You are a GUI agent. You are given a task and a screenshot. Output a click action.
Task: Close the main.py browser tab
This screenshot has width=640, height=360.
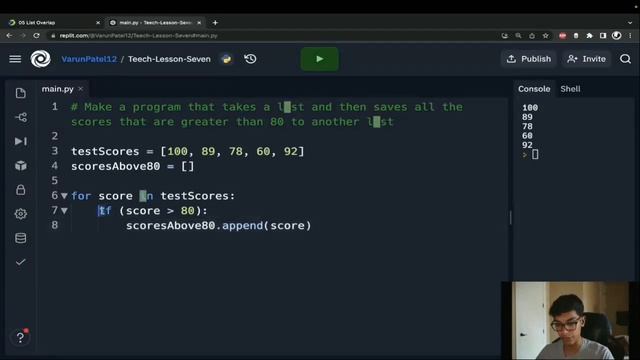(x=199, y=23)
